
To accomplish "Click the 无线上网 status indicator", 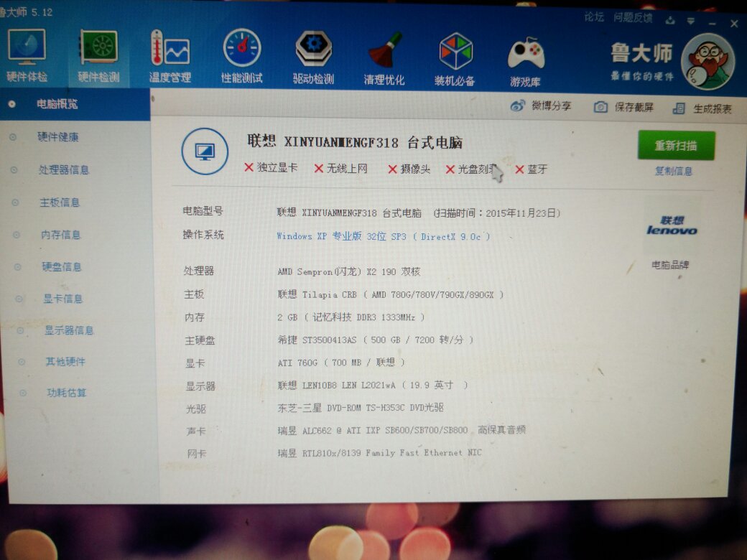I will pyautogui.click(x=340, y=168).
